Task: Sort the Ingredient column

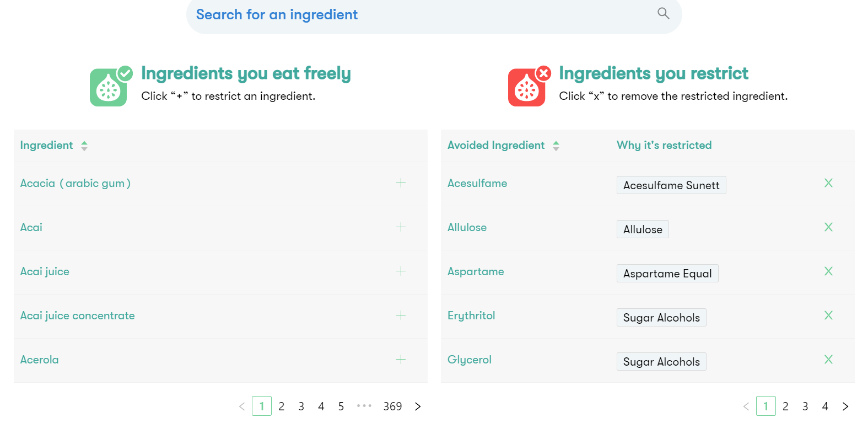Action: (84, 146)
